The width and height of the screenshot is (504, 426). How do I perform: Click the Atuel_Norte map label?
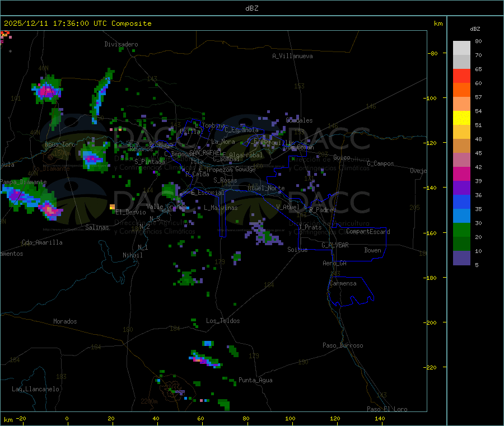[266, 188]
